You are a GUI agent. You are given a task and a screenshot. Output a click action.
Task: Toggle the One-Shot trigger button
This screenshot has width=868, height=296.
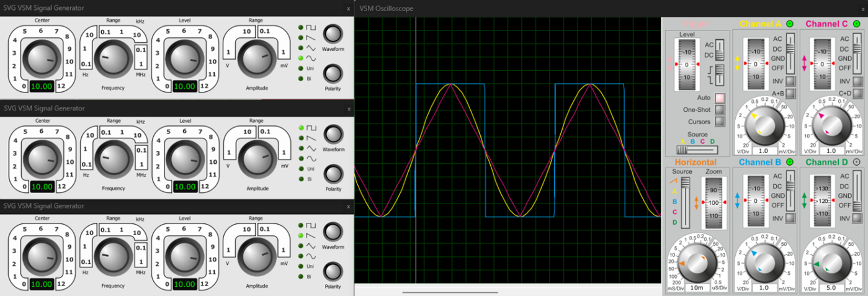(x=720, y=110)
